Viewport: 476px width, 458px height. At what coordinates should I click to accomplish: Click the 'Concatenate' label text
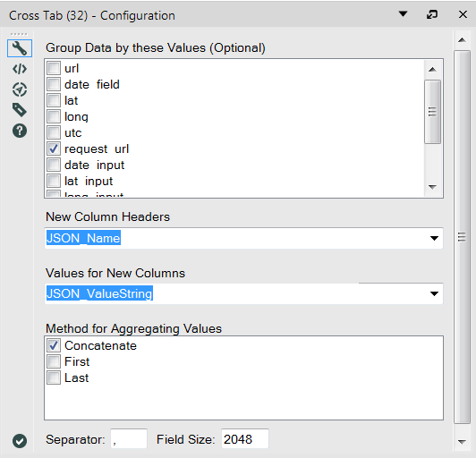coord(100,345)
